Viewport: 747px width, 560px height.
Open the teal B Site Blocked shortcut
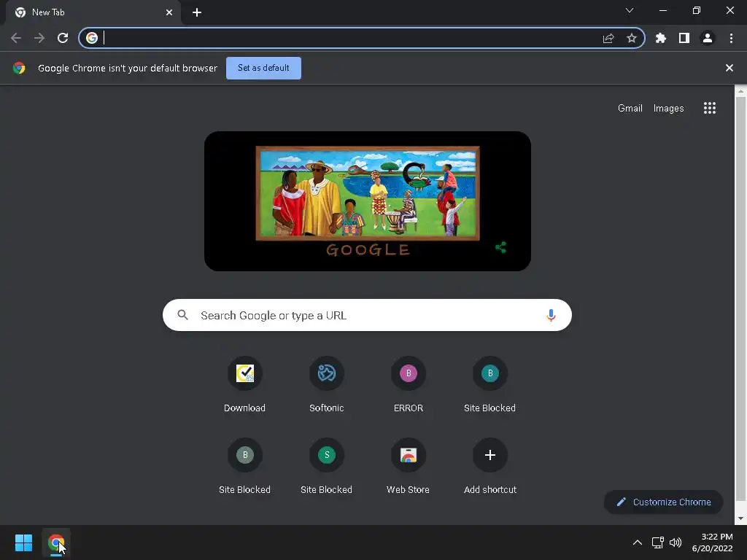coord(489,385)
